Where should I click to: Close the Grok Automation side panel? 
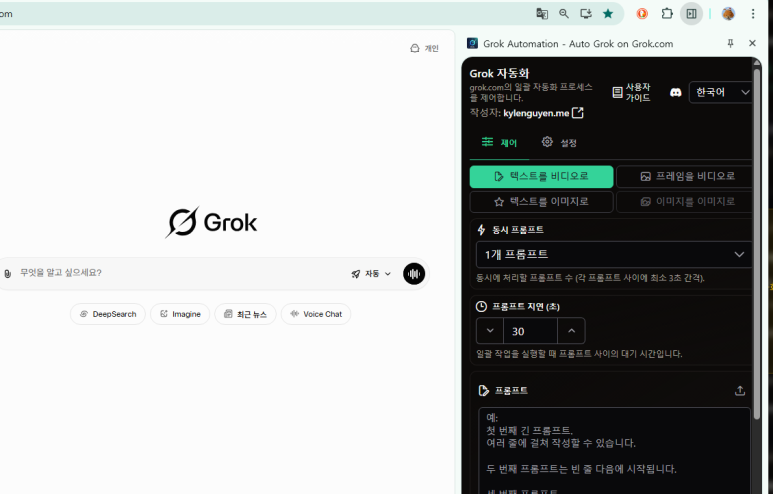pos(752,43)
